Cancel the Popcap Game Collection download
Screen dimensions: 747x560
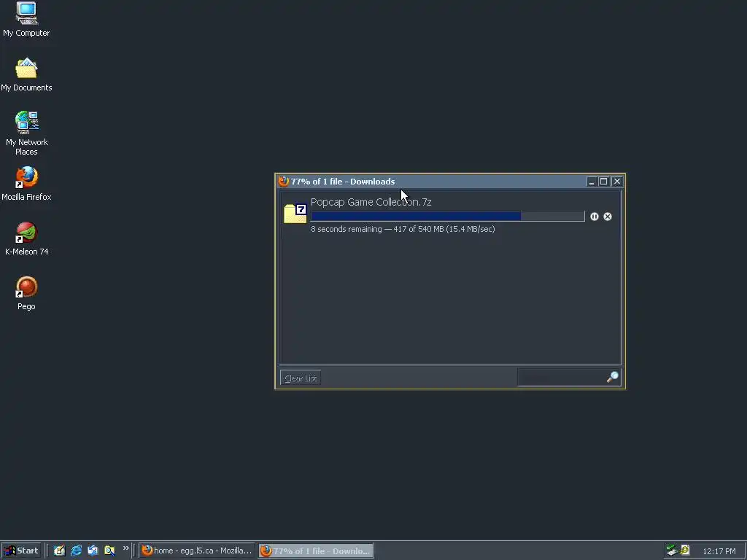coord(608,217)
